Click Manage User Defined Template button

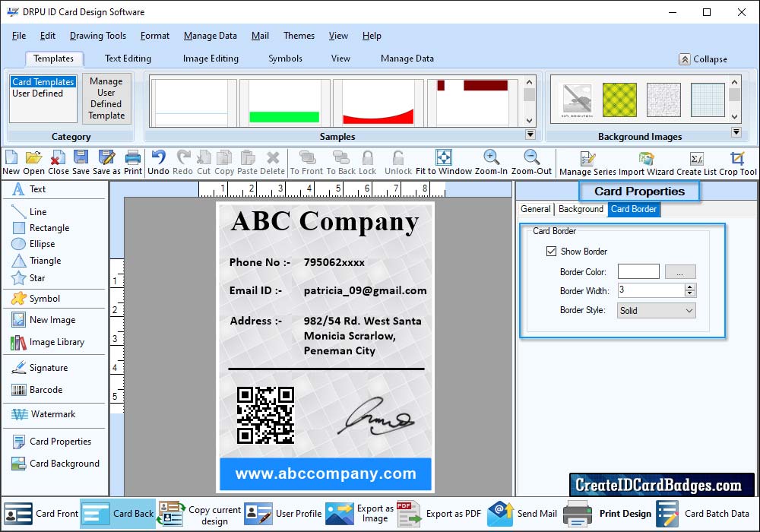(x=106, y=98)
